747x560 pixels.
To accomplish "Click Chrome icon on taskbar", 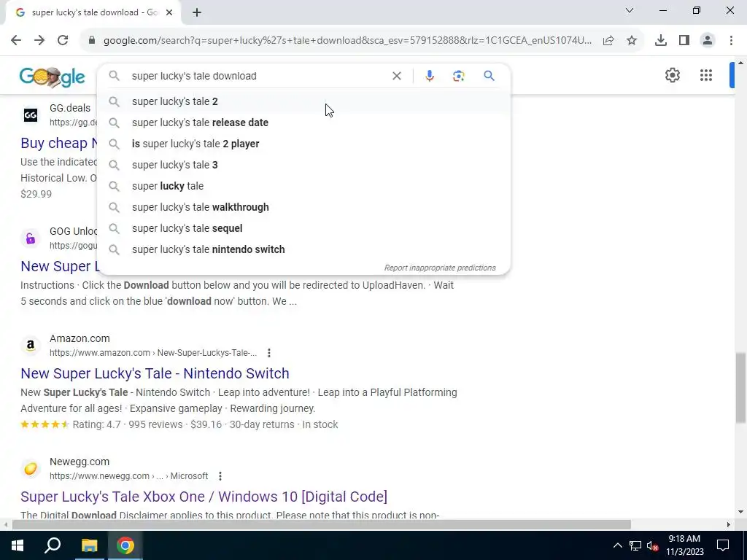I will coord(125,545).
